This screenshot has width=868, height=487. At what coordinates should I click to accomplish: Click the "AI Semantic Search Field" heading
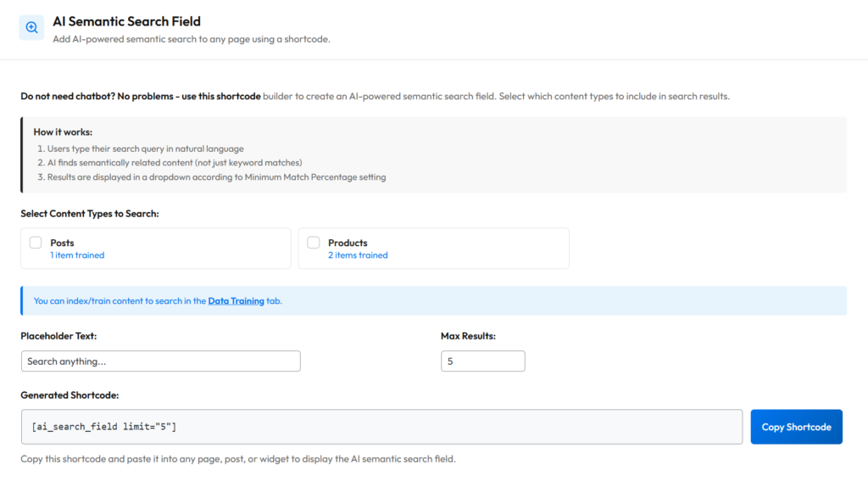point(126,21)
